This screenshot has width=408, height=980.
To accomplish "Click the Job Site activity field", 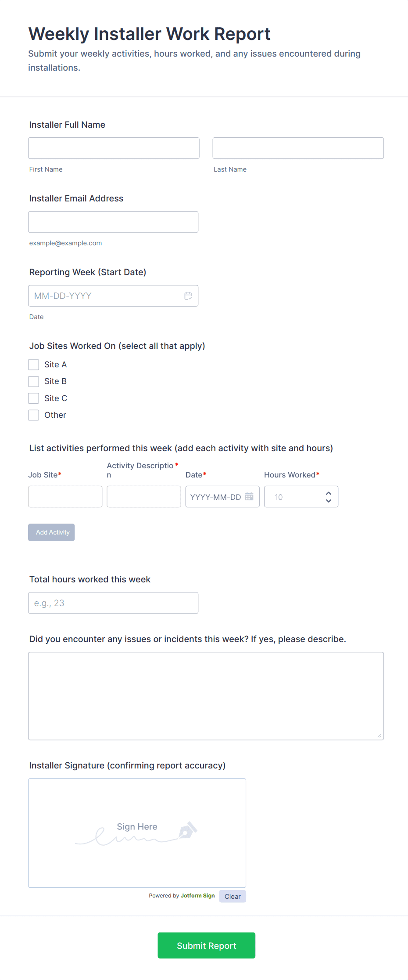I will (x=65, y=496).
